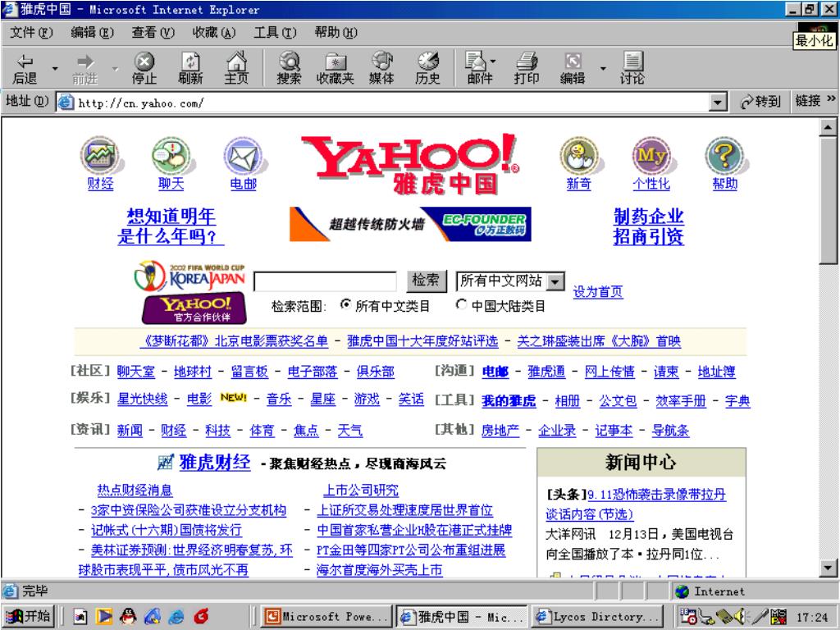This screenshot has height=630, width=840.
Task: Switch to the Microsoft PowerPoint taskbar button
Action: [x=326, y=617]
